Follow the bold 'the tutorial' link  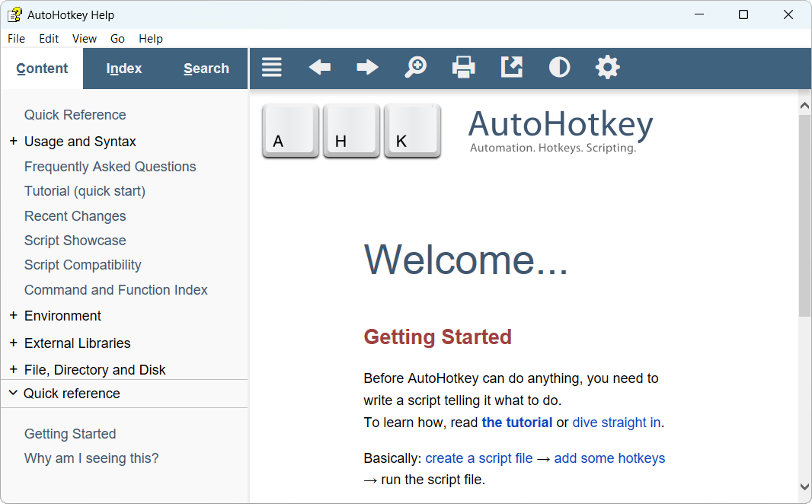[516, 423]
